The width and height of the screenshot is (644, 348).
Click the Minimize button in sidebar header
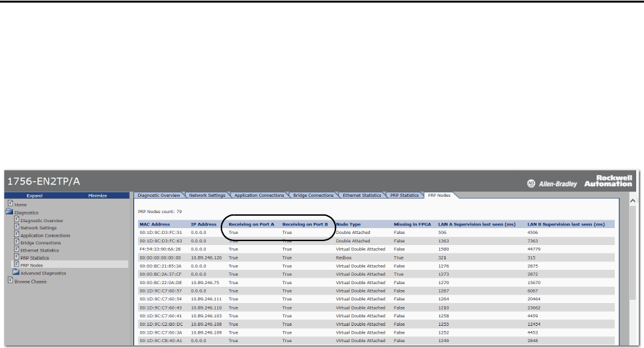[97, 196]
